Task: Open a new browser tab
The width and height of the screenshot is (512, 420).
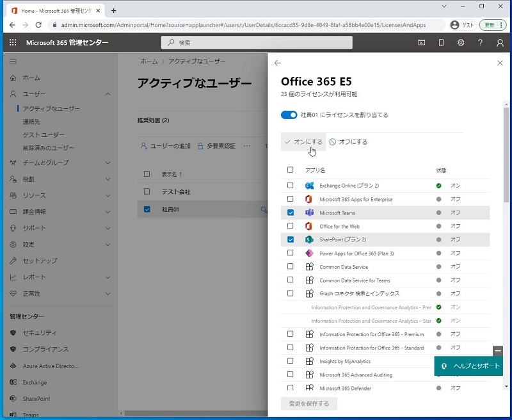Action: tap(114, 11)
